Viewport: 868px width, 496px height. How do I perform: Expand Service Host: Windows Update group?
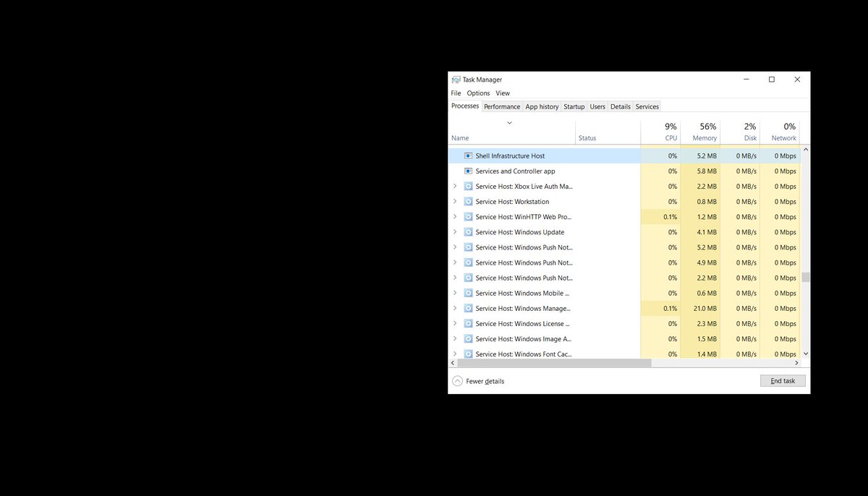point(455,232)
